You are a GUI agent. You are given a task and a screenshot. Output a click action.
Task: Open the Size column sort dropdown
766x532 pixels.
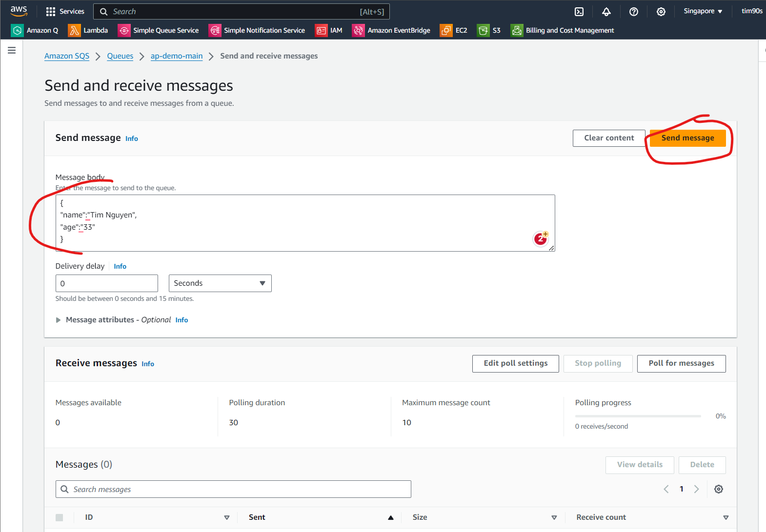[x=554, y=517]
